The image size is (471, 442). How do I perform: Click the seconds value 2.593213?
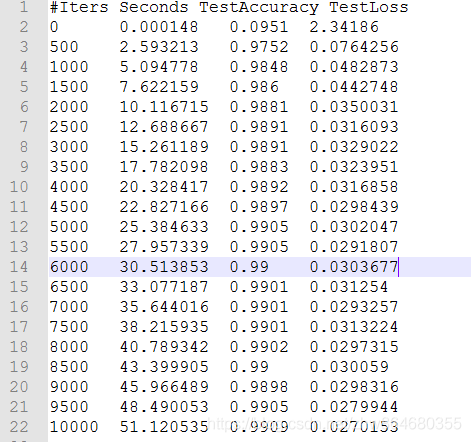click(159, 47)
